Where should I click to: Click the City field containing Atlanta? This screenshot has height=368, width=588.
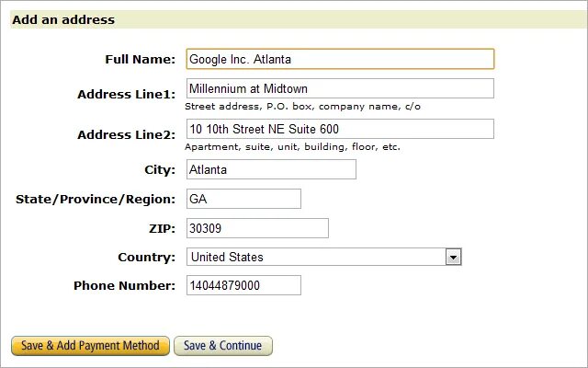coord(271,169)
